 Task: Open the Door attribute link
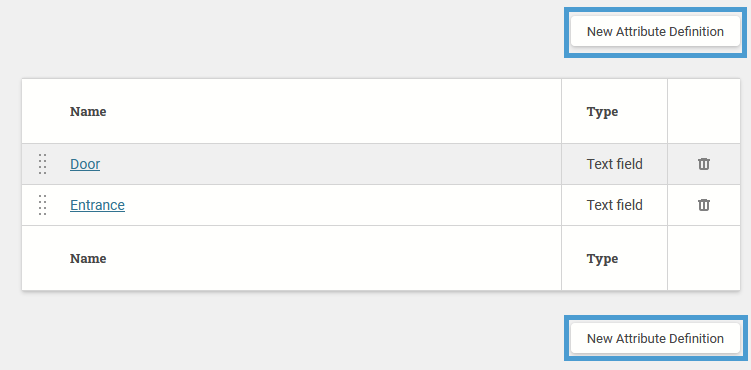(85, 164)
